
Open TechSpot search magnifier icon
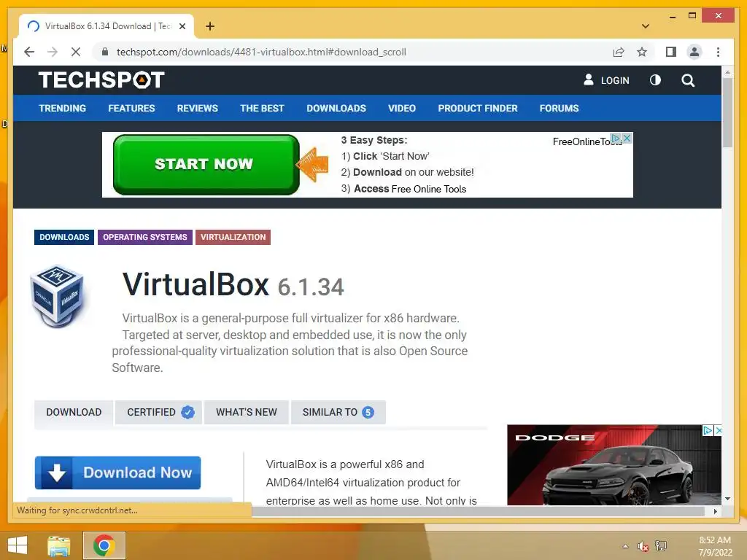click(687, 80)
